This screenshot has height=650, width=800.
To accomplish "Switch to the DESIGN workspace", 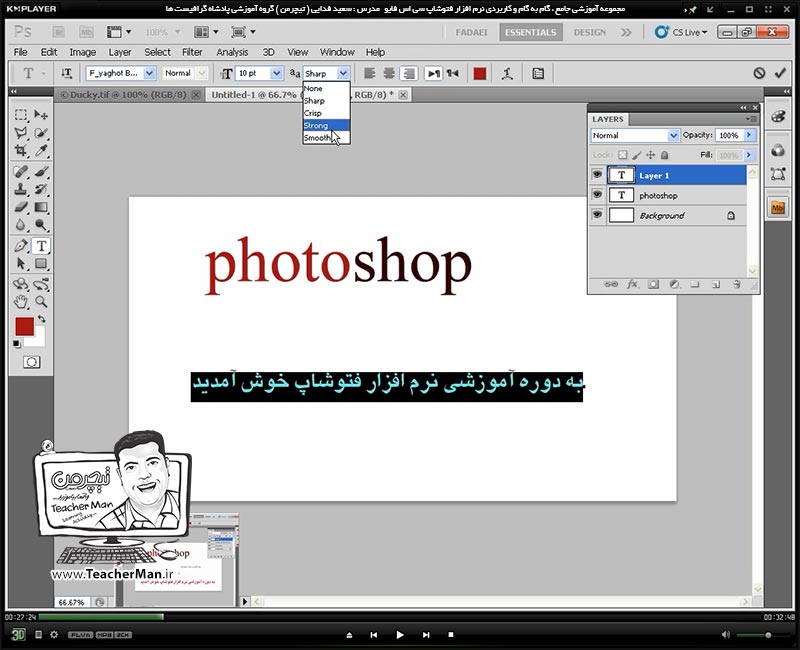I will [x=589, y=32].
